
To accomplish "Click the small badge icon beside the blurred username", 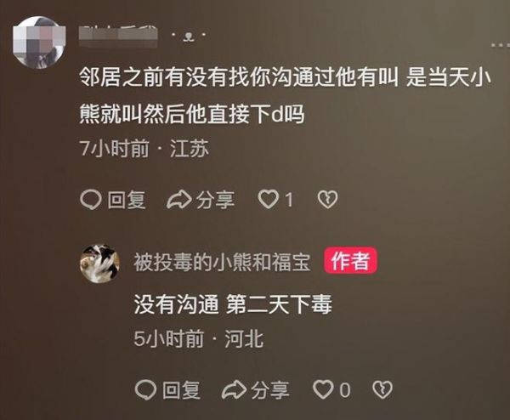I will pyautogui.click(x=189, y=36).
